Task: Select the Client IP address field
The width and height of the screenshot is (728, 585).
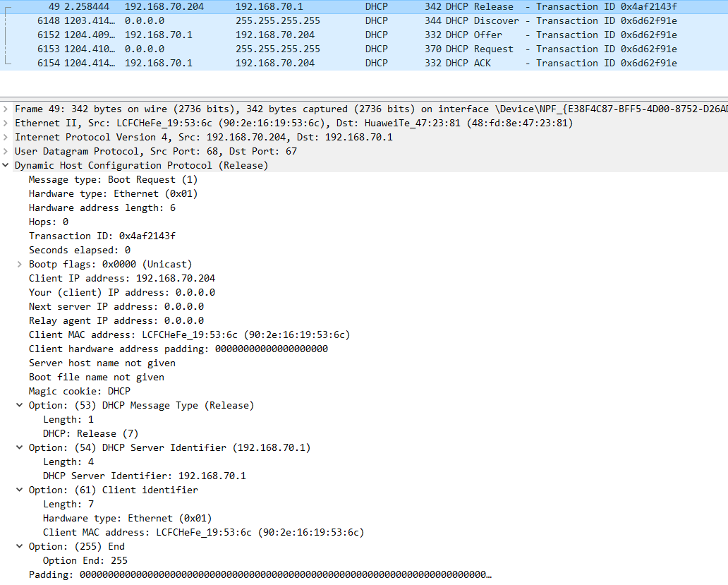Action: tap(121, 278)
